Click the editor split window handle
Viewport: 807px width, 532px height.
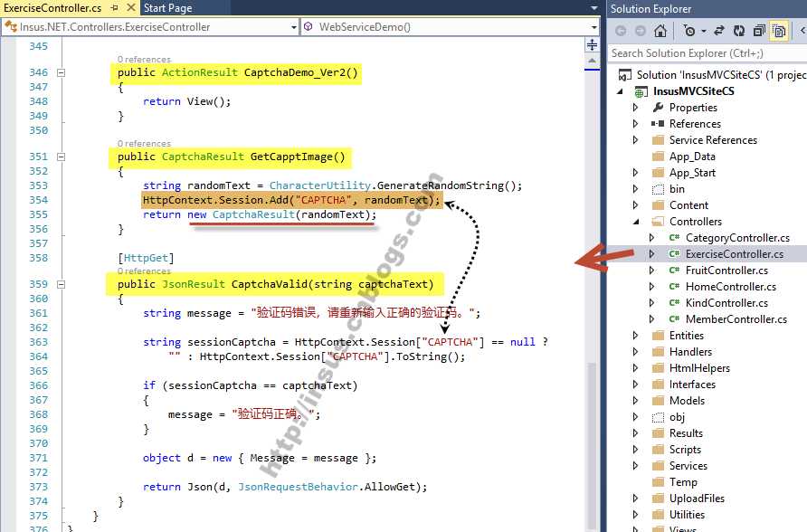click(x=592, y=44)
